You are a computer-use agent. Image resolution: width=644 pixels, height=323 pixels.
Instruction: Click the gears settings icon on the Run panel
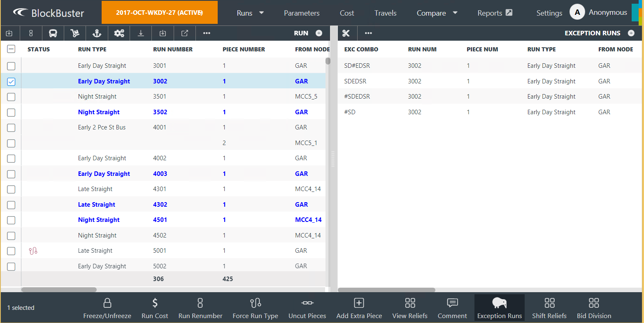[x=119, y=33]
